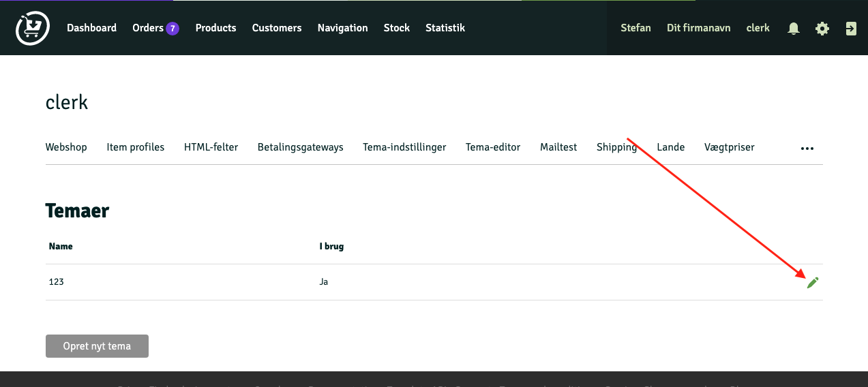The height and width of the screenshot is (387, 868).
Task: Switch to the Webshop tab
Action: click(66, 147)
